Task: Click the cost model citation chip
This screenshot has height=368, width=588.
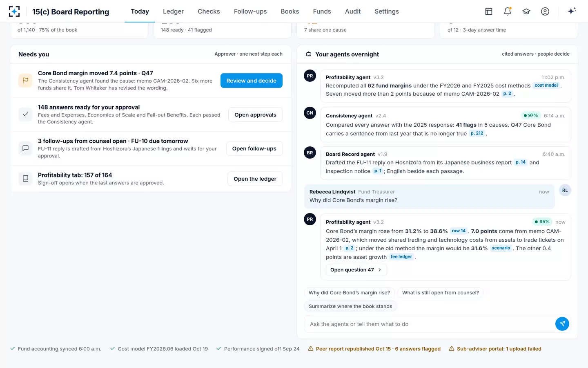Action: pyautogui.click(x=546, y=85)
